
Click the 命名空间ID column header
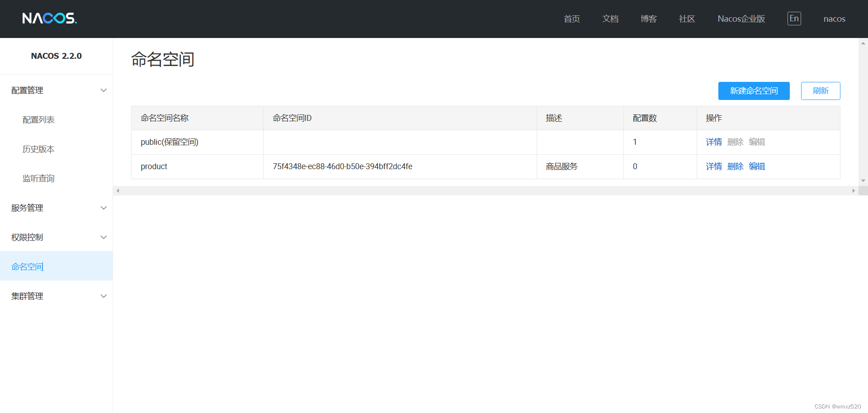click(x=400, y=118)
